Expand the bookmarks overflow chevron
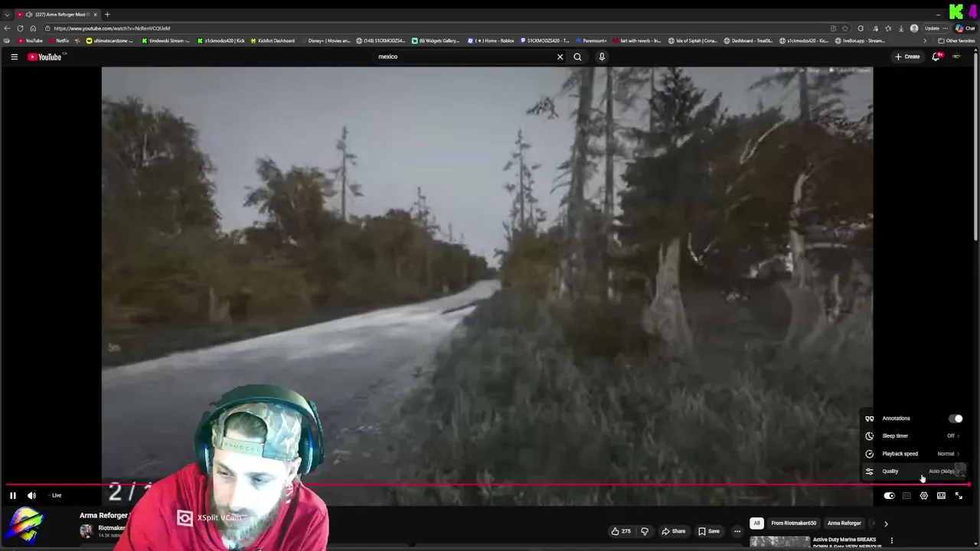Image resolution: width=980 pixels, height=551 pixels. coord(924,41)
